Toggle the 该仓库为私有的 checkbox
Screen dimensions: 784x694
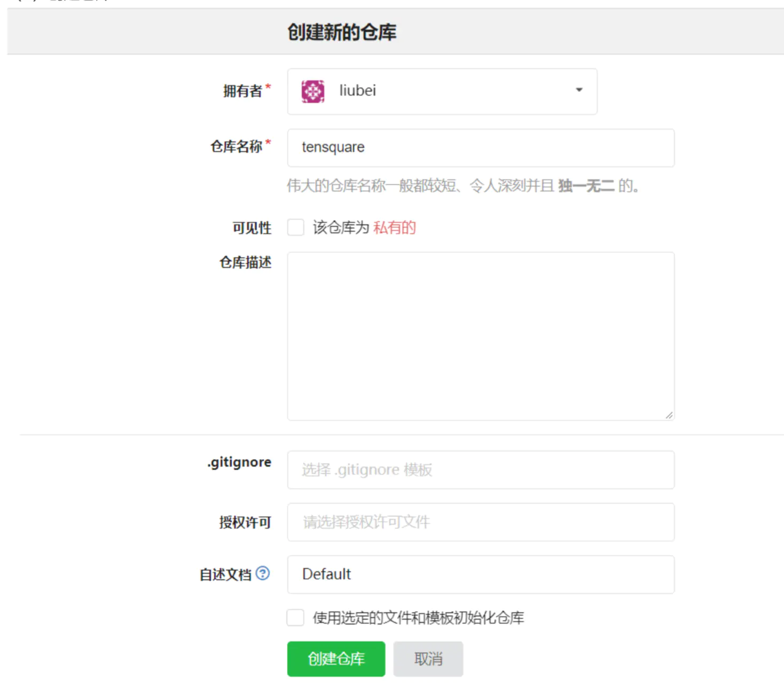(x=296, y=227)
